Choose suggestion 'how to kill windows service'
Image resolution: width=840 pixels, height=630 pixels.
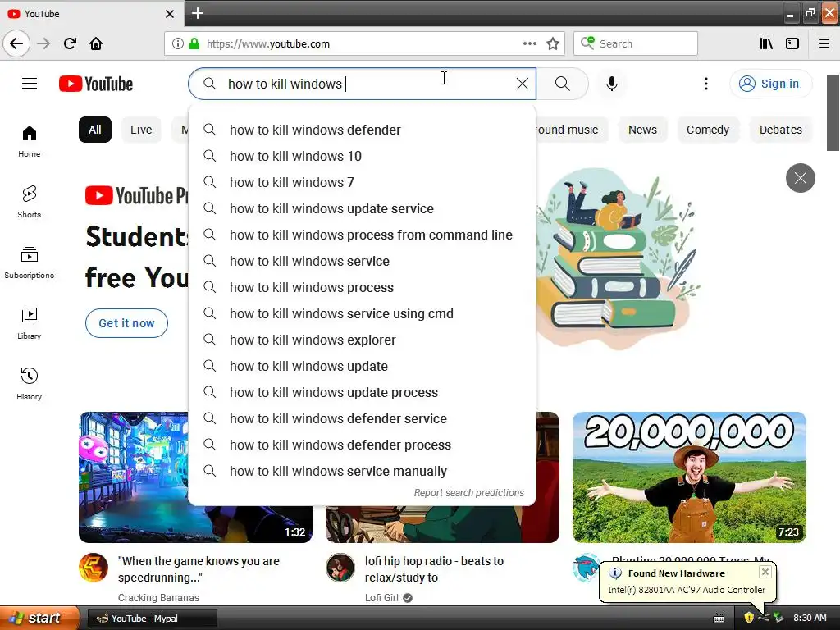tap(362, 261)
